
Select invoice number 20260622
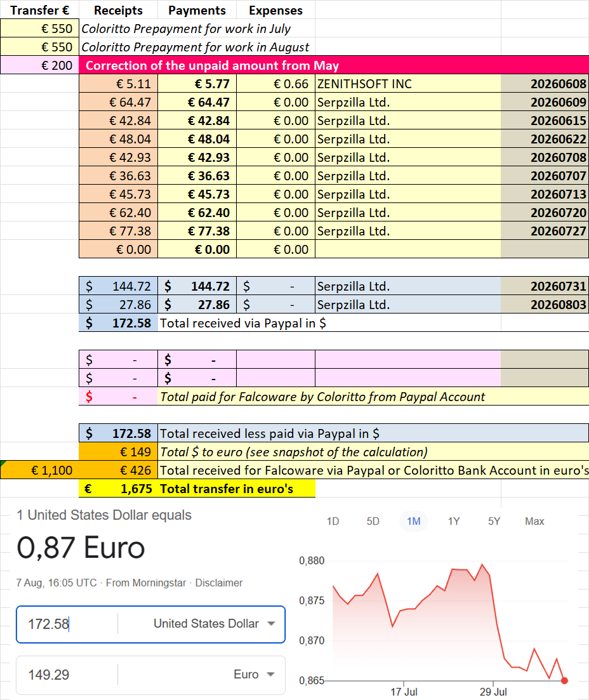[x=545, y=139]
